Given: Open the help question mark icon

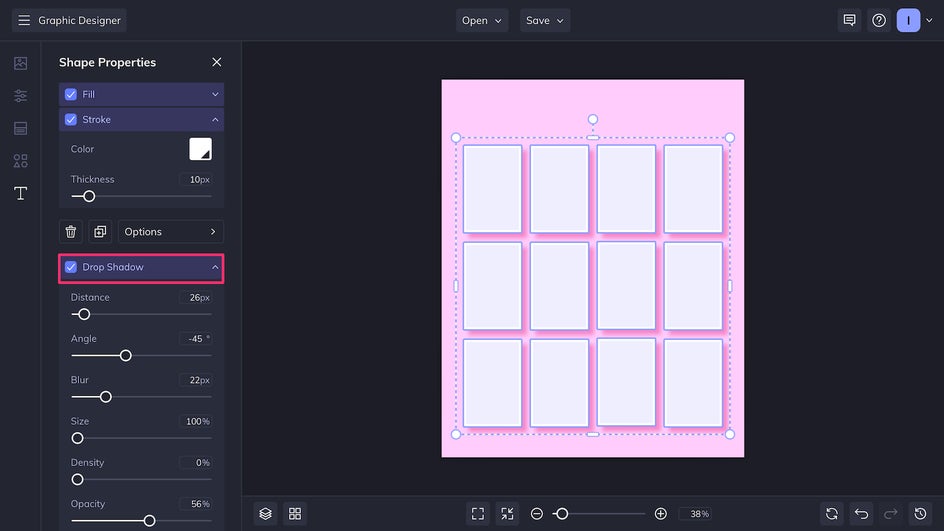Looking at the screenshot, I should tap(879, 20).
